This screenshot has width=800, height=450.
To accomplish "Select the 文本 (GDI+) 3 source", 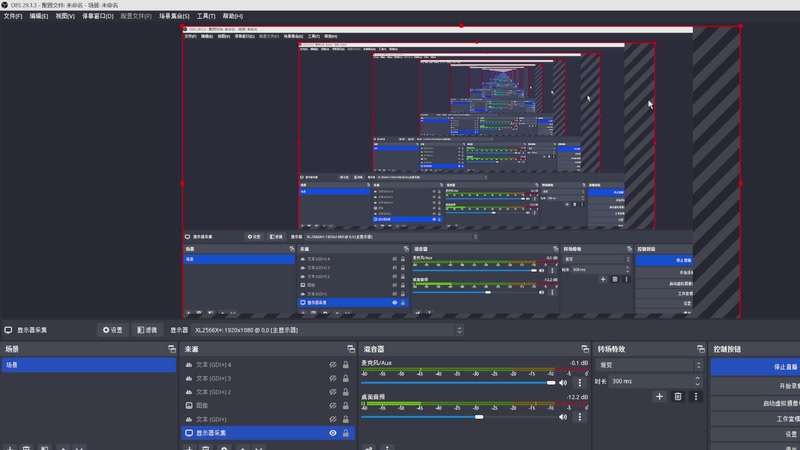I will tap(268, 379).
